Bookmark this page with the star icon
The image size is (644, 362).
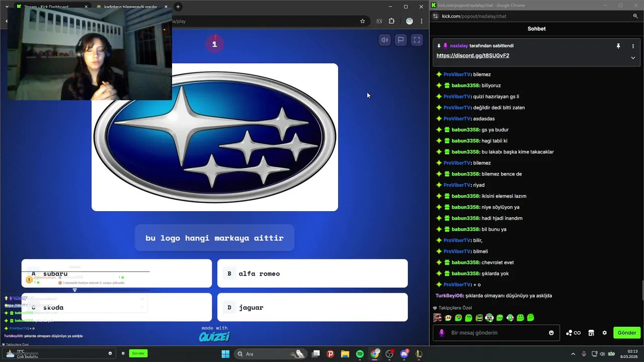click(x=362, y=21)
